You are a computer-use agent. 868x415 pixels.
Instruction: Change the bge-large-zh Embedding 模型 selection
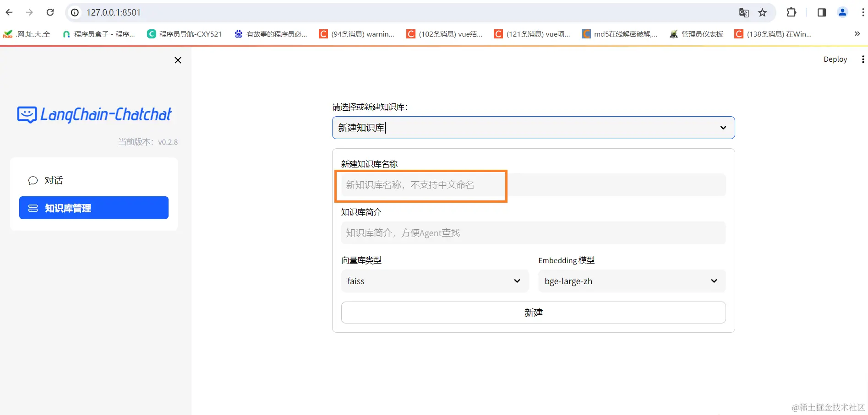point(631,281)
